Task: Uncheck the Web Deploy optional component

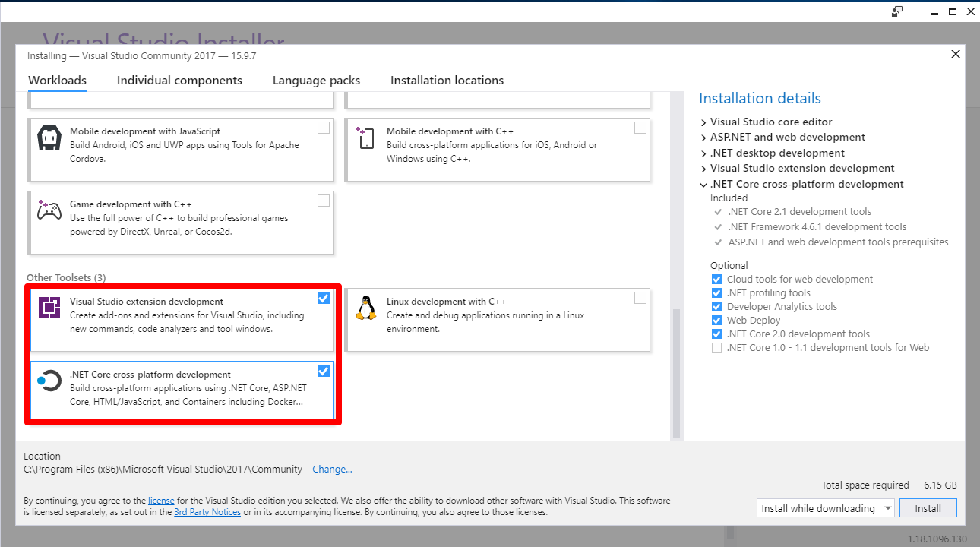Action: (716, 321)
